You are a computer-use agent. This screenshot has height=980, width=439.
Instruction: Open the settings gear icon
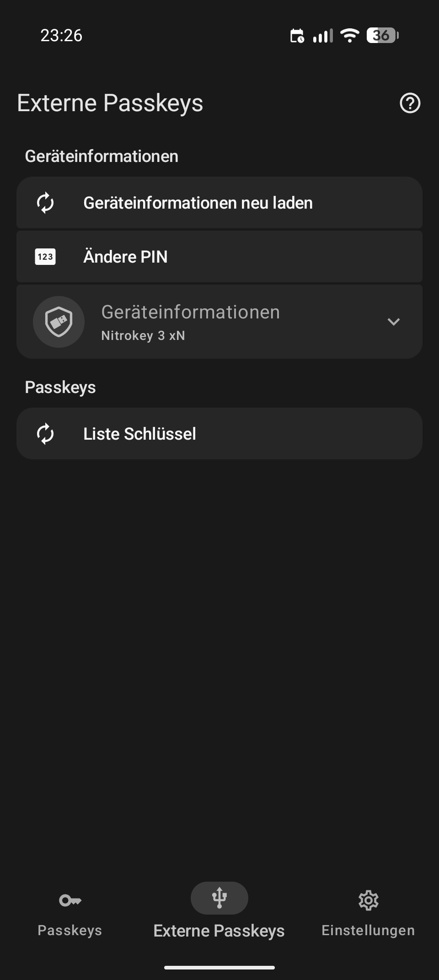click(368, 900)
